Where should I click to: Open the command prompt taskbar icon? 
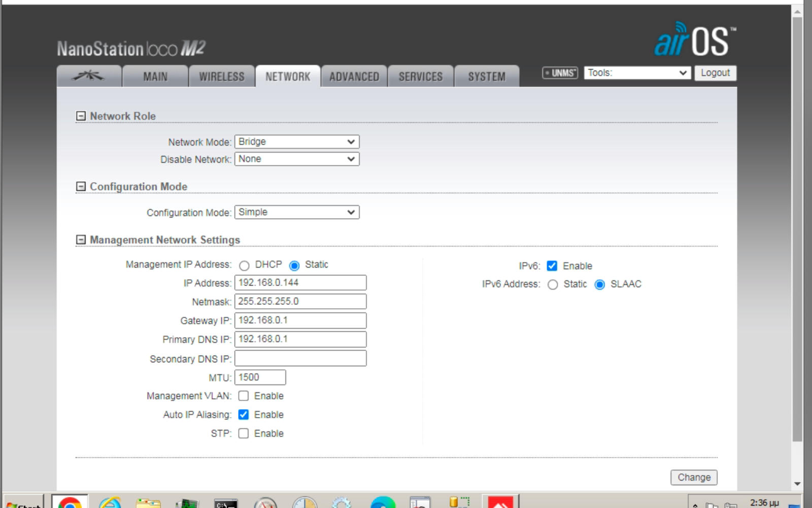[226, 502]
